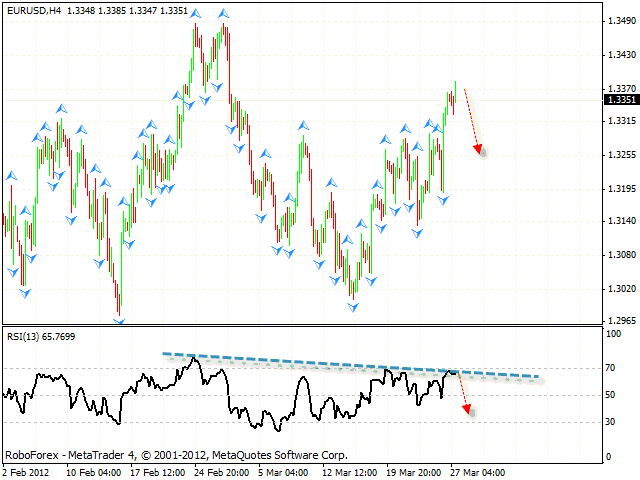Select the blue dashed RSI trendline

point(351,365)
